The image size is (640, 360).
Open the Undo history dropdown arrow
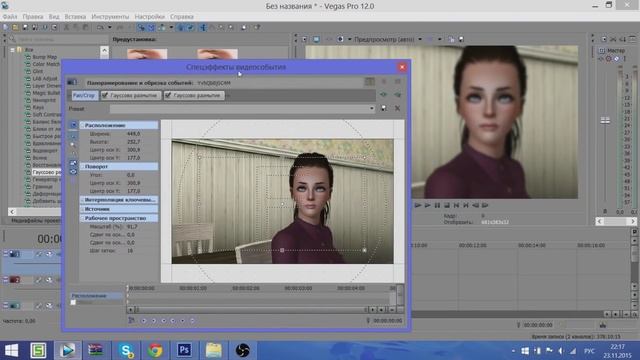[x=110, y=27]
